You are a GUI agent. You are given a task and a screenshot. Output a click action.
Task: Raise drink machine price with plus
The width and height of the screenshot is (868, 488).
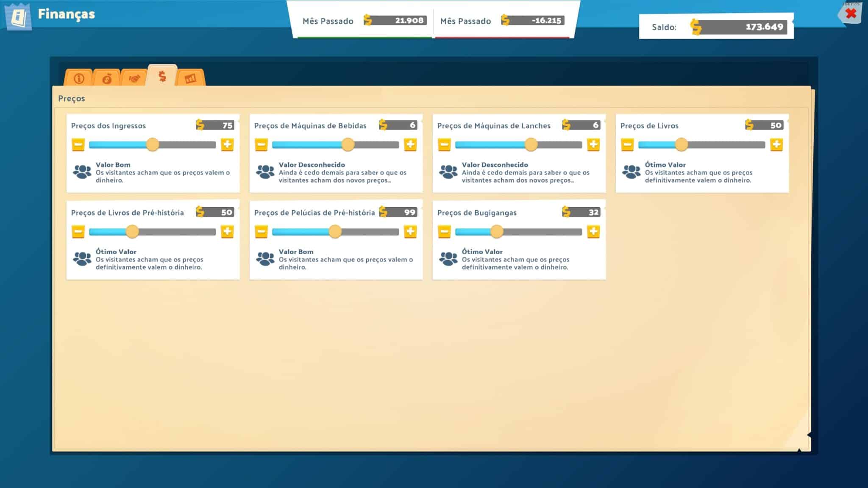pos(410,145)
